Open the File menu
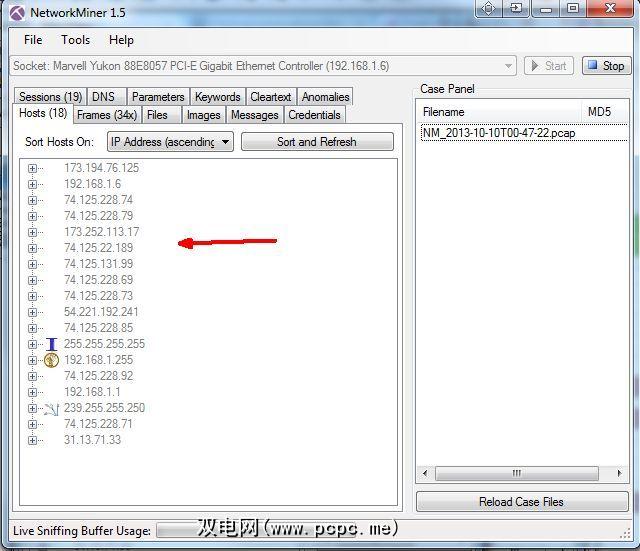Viewport: 640px width, 551px height. tap(33, 40)
